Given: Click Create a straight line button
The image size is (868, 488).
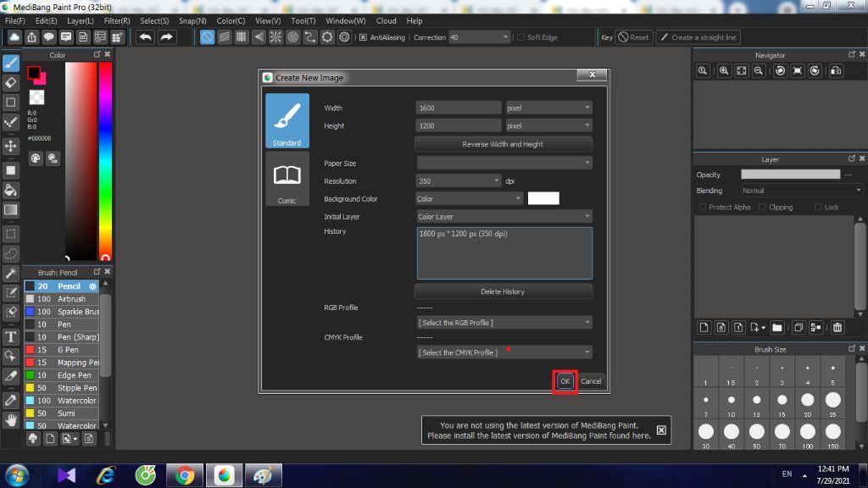Looking at the screenshot, I should (698, 37).
